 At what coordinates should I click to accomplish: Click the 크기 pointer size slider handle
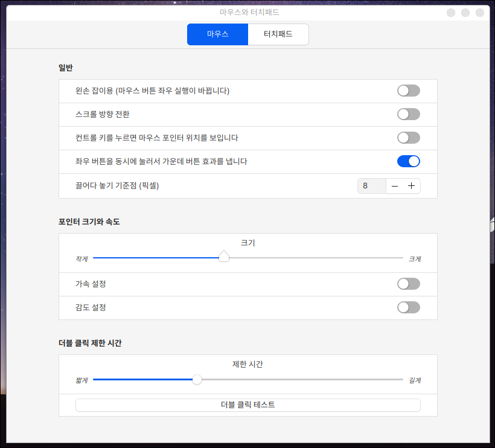pyautogui.click(x=224, y=257)
